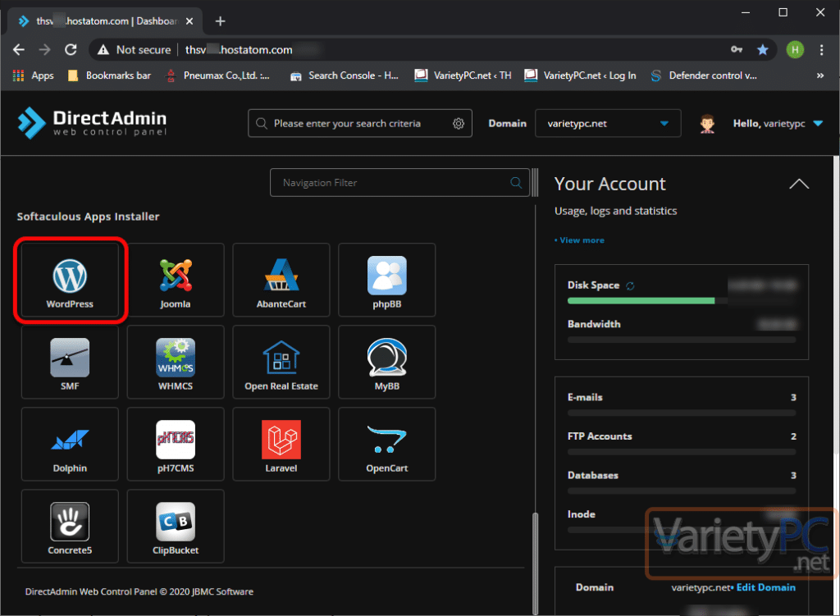Viewport: 840px width, 616px height.
Task: Open the VarietyPC.net ‹ TH bookmark
Action: click(463, 75)
